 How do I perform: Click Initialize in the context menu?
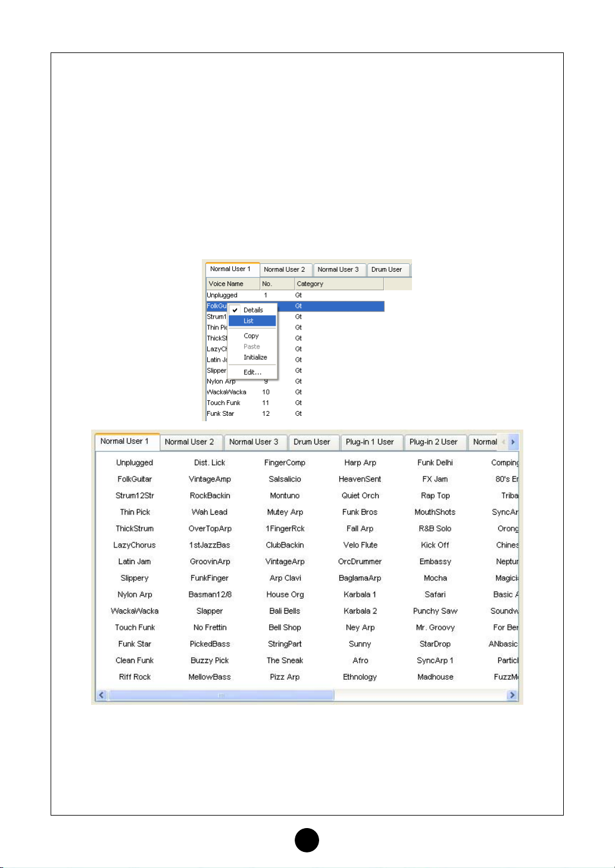click(255, 357)
